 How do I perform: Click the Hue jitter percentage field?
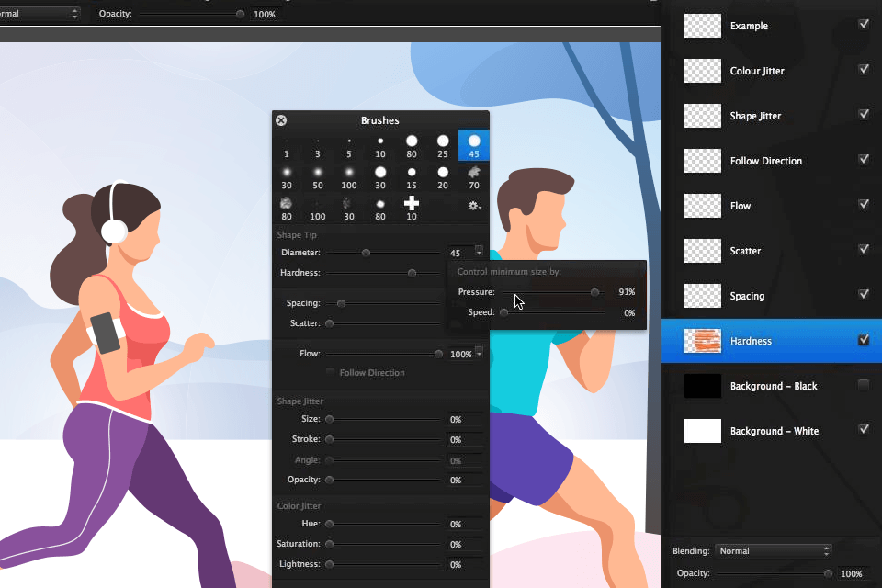465,525
